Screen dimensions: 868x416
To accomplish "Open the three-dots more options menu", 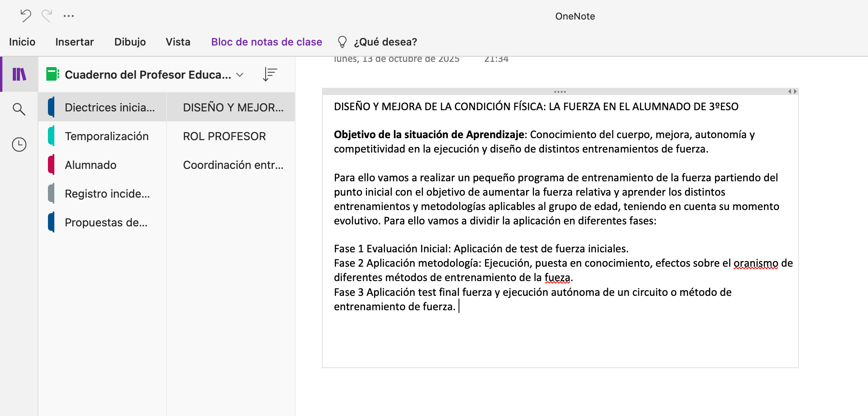I will [x=69, y=16].
